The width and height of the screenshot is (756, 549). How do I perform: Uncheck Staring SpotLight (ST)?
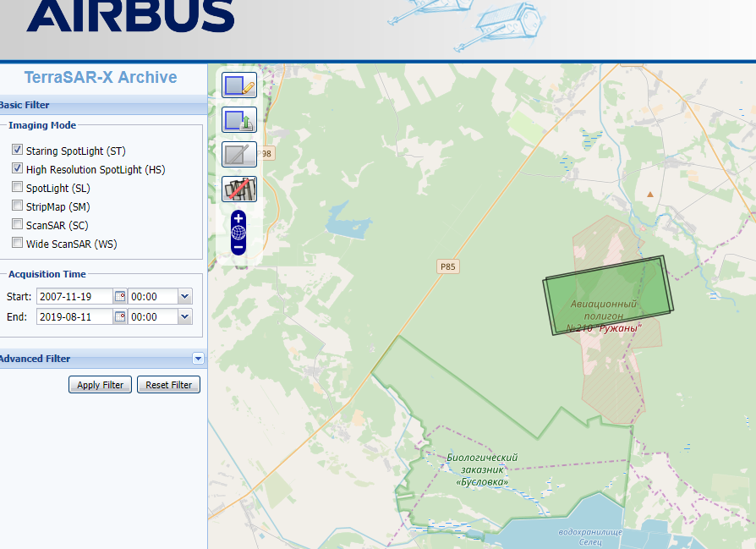(18, 150)
